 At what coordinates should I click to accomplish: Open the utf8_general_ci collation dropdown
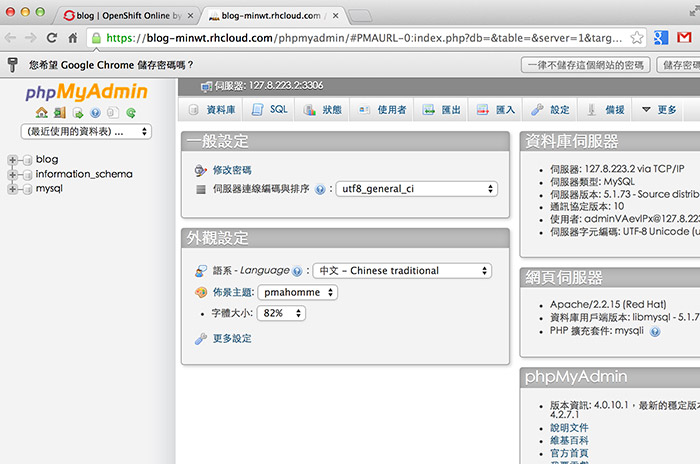pos(417,189)
